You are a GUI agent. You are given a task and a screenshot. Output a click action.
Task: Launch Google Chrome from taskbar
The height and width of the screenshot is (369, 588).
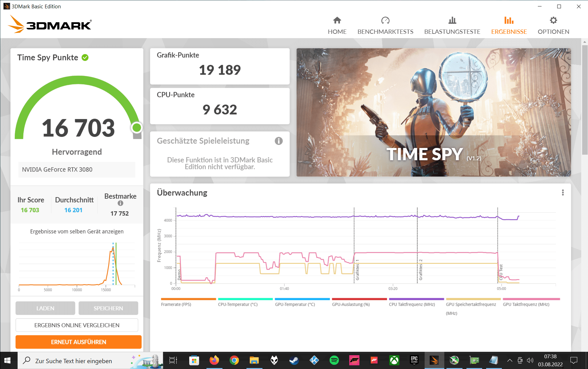click(x=234, y=360)
